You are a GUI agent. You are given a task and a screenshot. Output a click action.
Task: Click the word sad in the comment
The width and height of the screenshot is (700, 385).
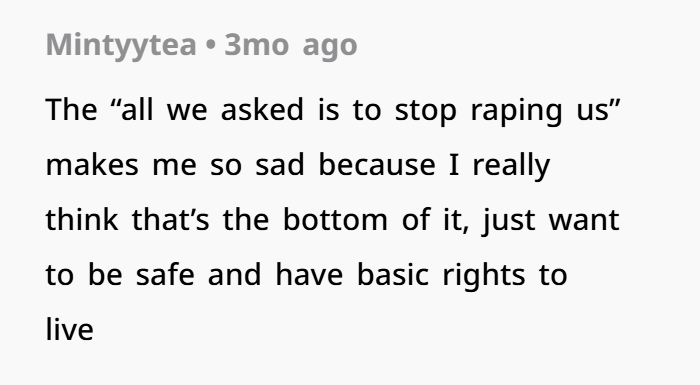point(280,165)
